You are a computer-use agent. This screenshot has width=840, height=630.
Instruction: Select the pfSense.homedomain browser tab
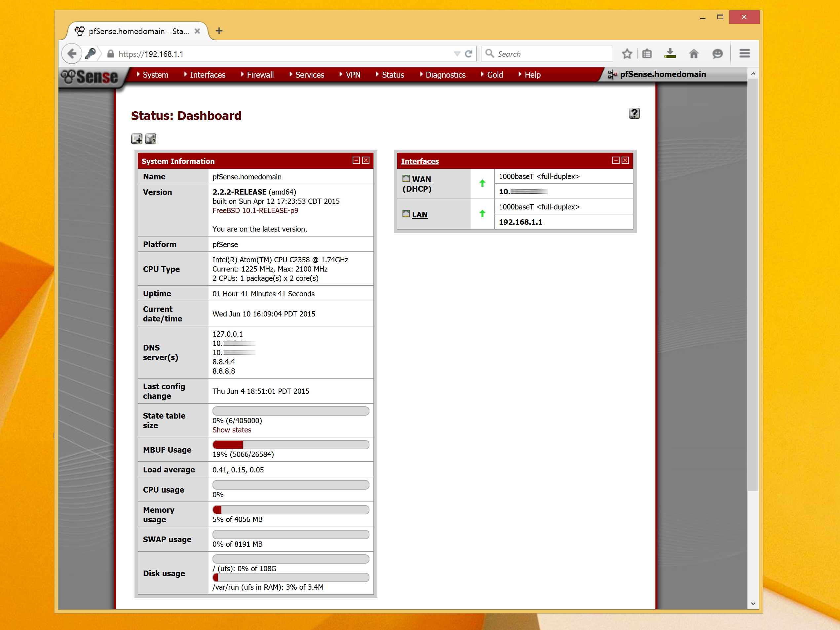click(137, 31)
